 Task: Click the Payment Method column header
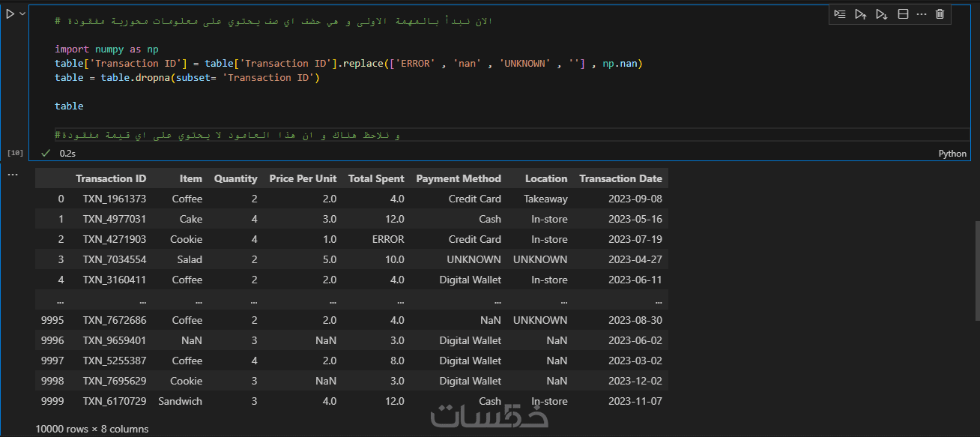point(459,179)
